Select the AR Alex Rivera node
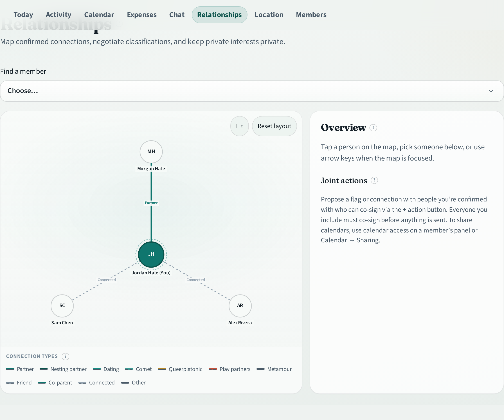This screenshot has width=504, height=420. 240,306
